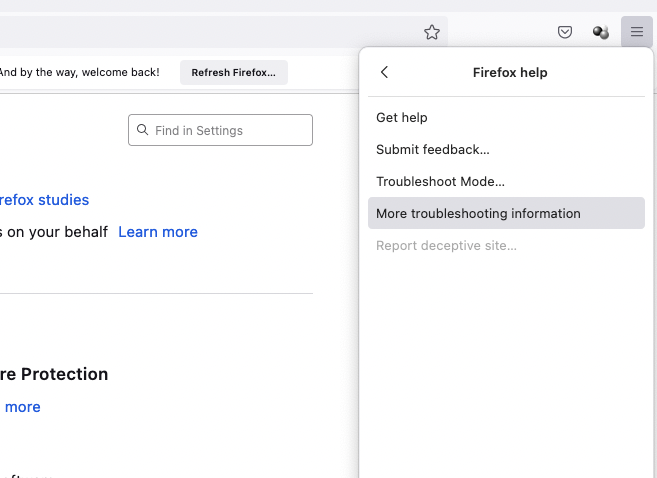Open the Save to Pocket icon
Screen dimensions: 657x478
[565, 32]
